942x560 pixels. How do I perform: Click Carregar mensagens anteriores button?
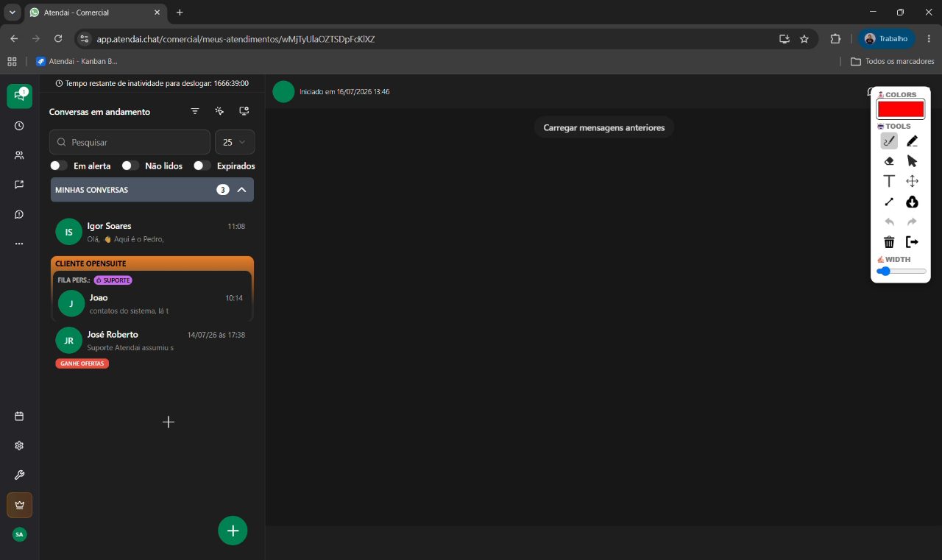pyautogui.click(x=603, y=127)
